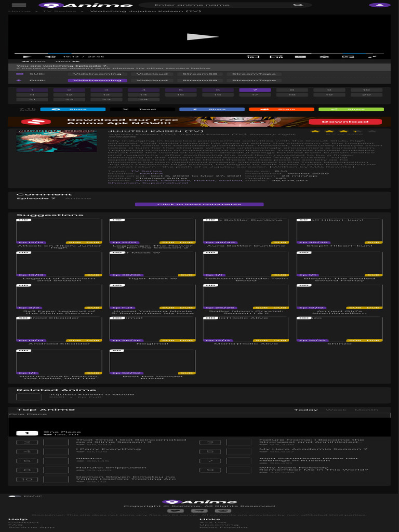399x532 pixels.
Task: Select SUB StreamSB server
Action: pyautogui.click(x=200, y=74)
